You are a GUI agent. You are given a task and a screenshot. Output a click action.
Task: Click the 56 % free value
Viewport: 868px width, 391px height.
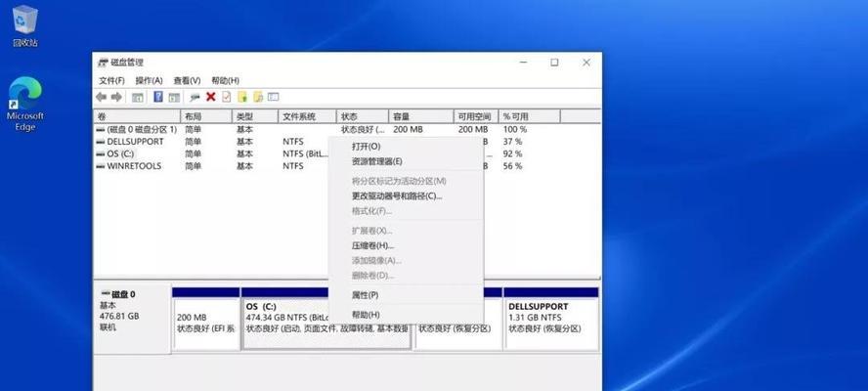coord(512,166)
